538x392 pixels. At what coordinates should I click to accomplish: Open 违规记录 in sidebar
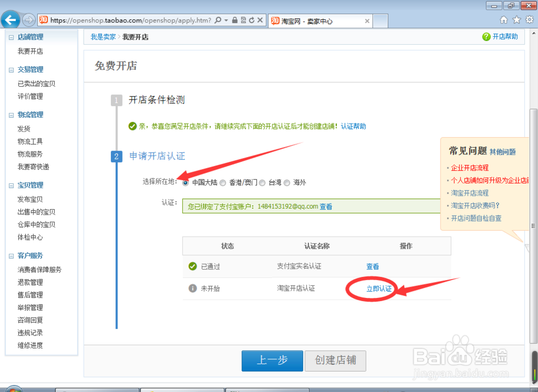(30, 333)
